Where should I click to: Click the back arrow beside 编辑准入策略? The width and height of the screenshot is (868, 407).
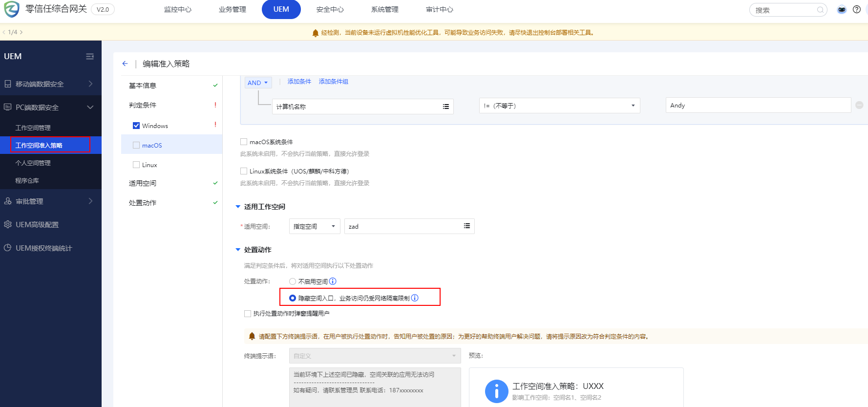tap(125, 64)
